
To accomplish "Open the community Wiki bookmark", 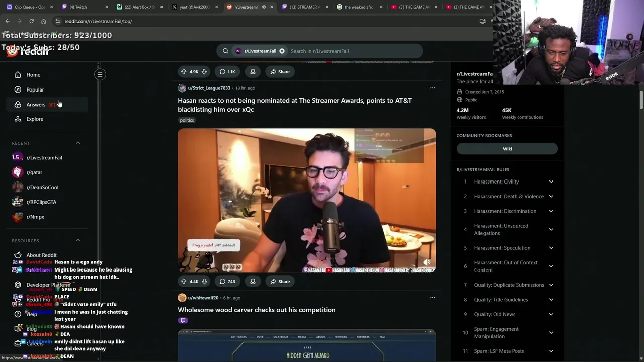I will pos(507,149).
